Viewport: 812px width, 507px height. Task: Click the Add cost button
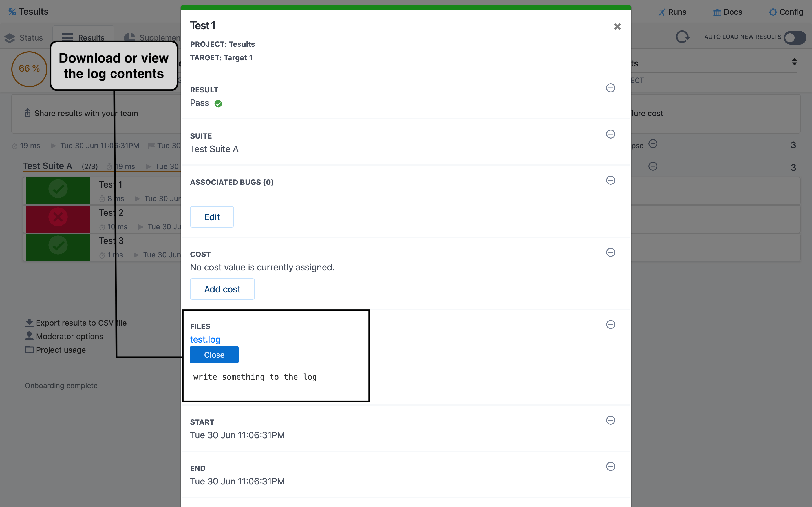222,289
